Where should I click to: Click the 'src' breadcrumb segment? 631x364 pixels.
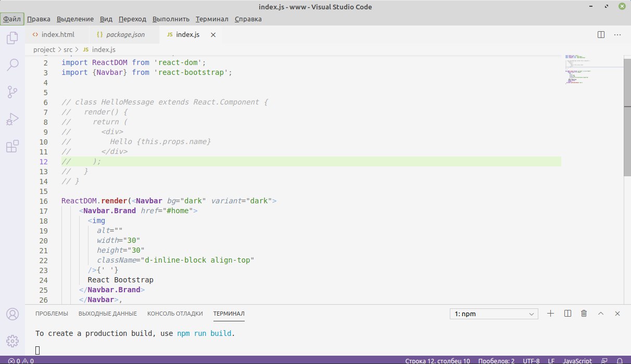coord(68,50)
